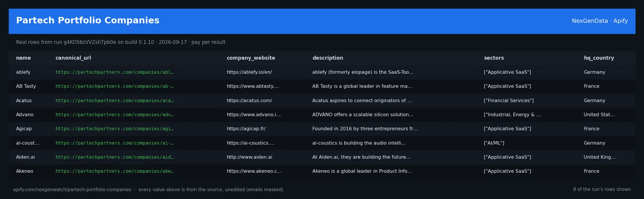Viewport: 644px width, 199px height.
Task: Click the 'name' column header
Action: [23, 58]
